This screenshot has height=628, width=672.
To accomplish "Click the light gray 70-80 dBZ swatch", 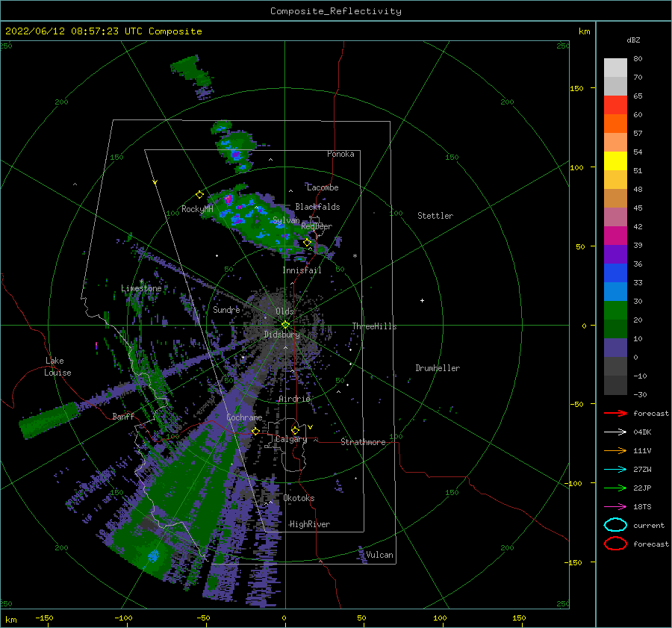I will 615,67.
